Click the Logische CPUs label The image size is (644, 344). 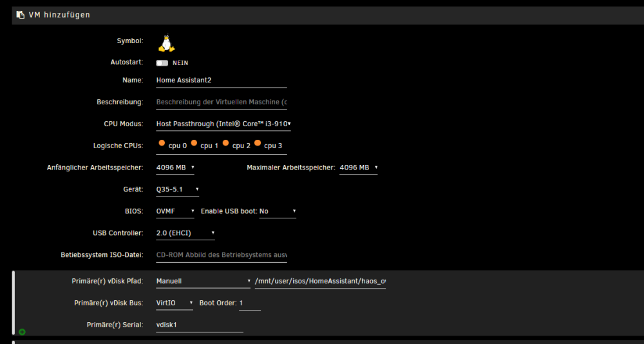[x=118, y=146]
